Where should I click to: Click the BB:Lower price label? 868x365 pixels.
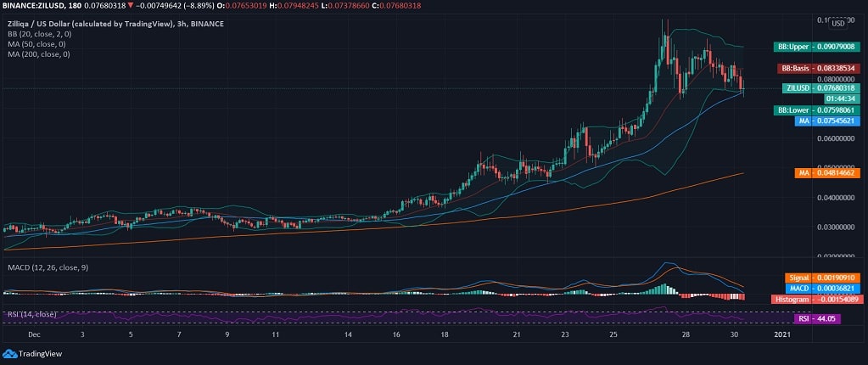click(x=815, y=109)
